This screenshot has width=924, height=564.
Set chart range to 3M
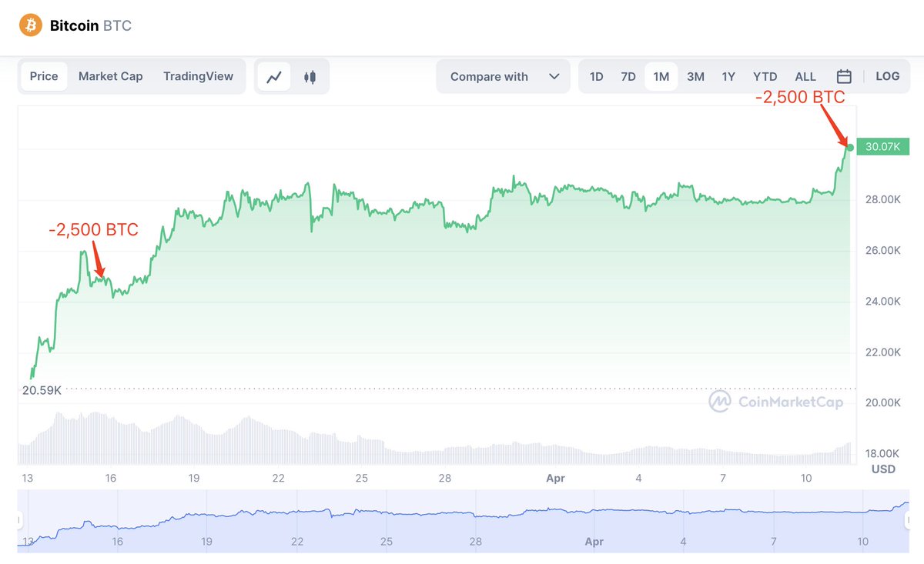tap(695, 76)
